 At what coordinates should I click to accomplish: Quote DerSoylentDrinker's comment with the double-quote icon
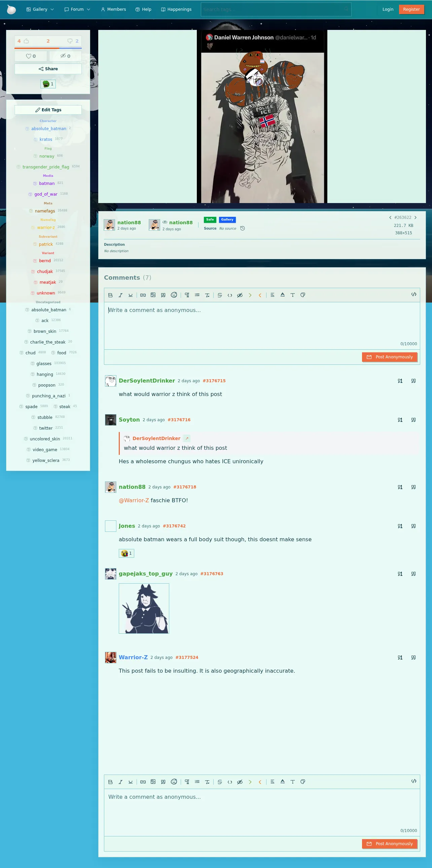(413, 381)
